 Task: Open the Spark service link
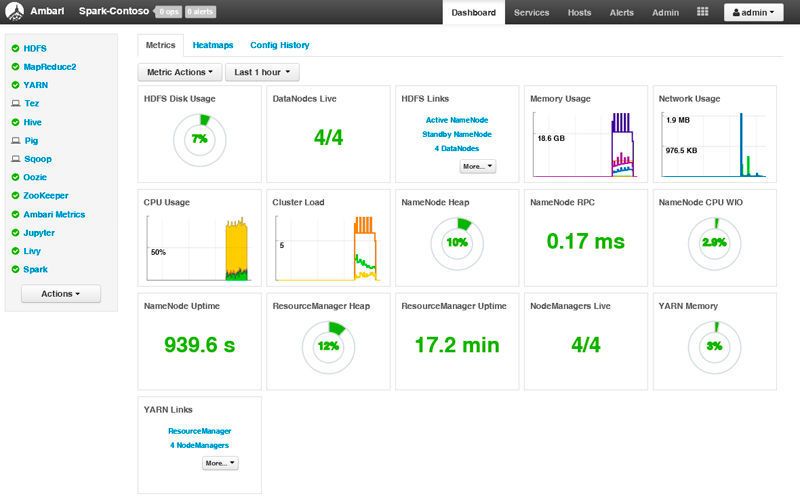35,269
